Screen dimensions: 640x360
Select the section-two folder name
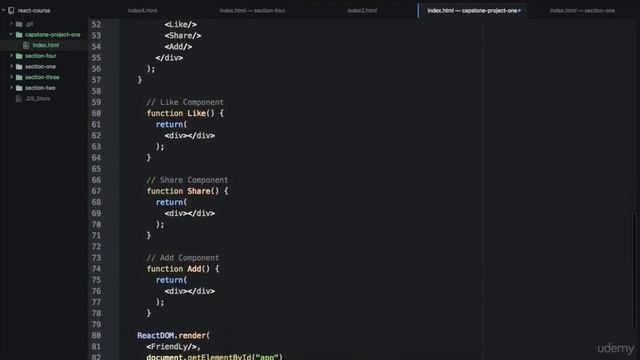(40, 88)
